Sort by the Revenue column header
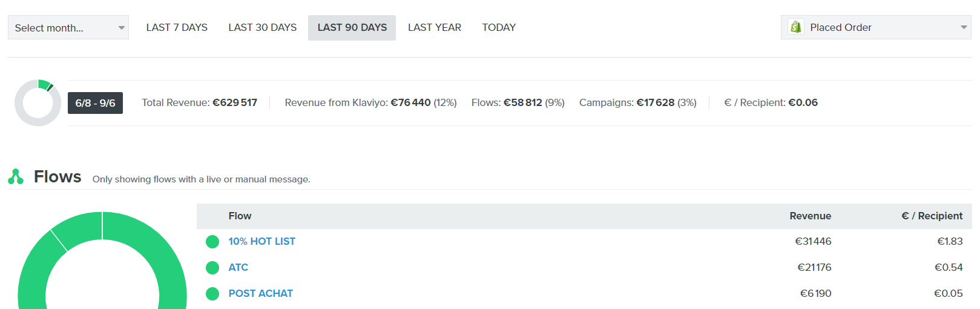This screenshot has width=980, height=309. pos(810,216)
